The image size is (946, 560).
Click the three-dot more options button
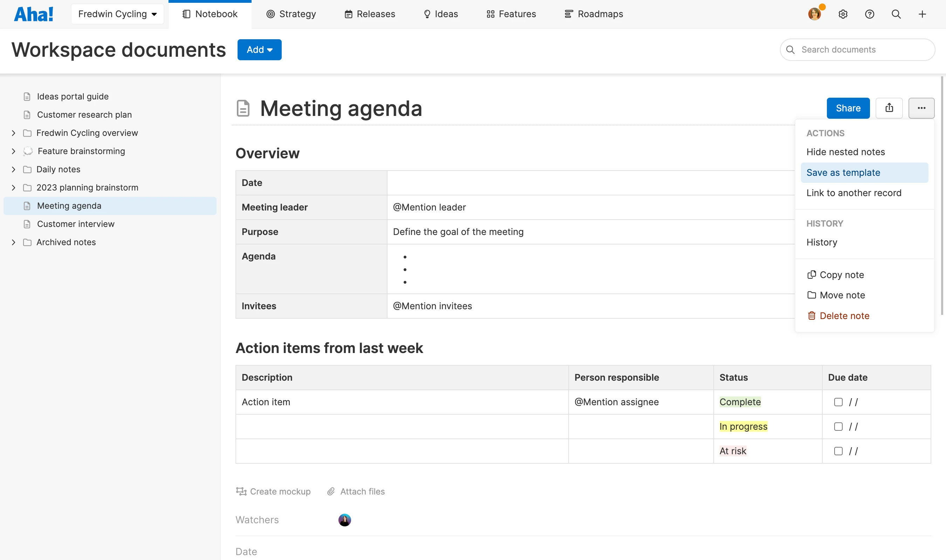921,108
